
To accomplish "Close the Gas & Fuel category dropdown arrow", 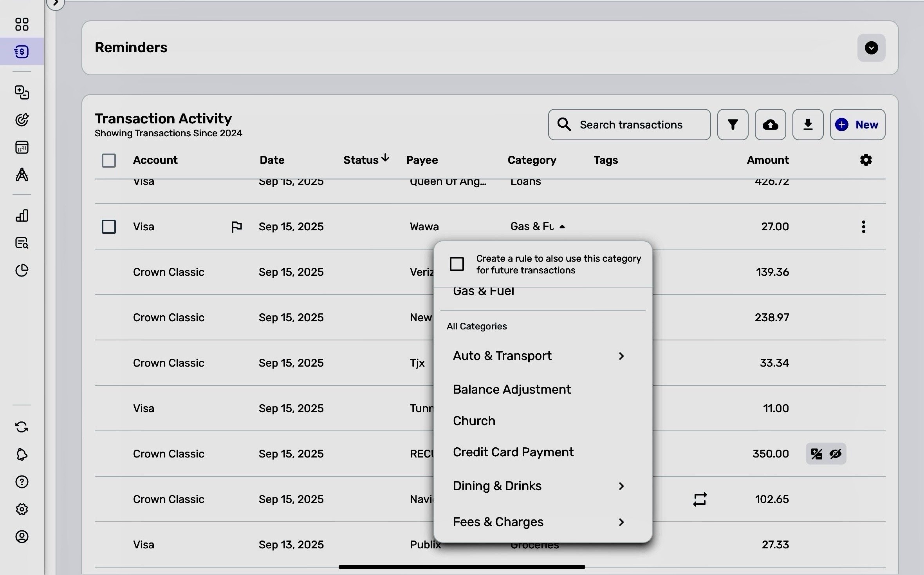I will 562,227.
